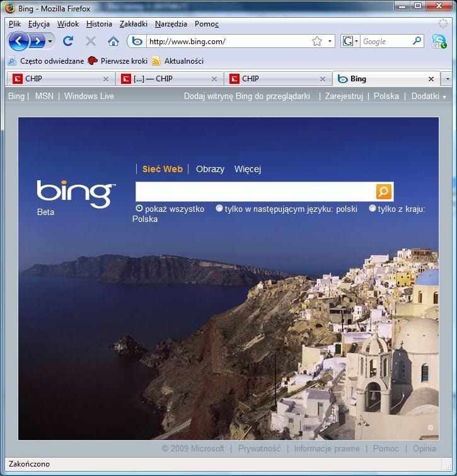
Task: Click the Bing site icon in address bar
Action: [x=137, y=41]
